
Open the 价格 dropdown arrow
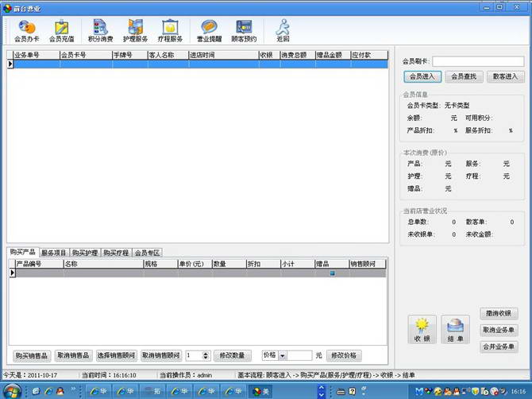pyautogui.click(x=283, y=355)
